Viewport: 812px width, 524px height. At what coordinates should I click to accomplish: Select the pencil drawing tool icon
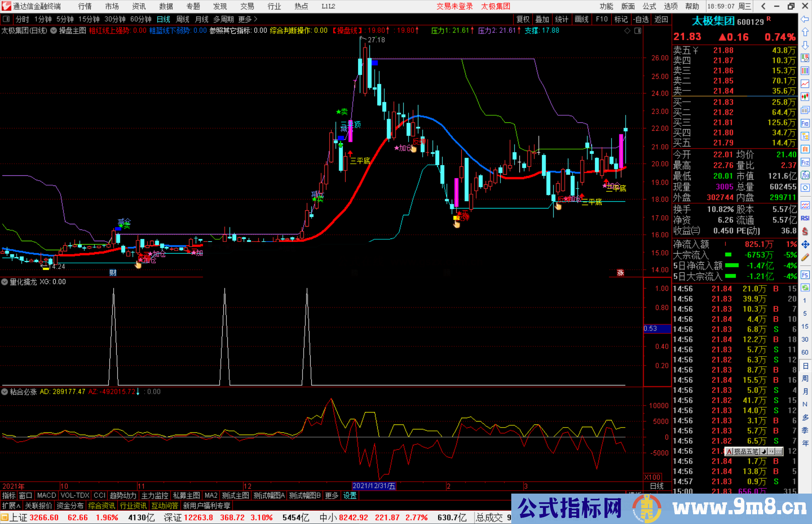(805, 257)
